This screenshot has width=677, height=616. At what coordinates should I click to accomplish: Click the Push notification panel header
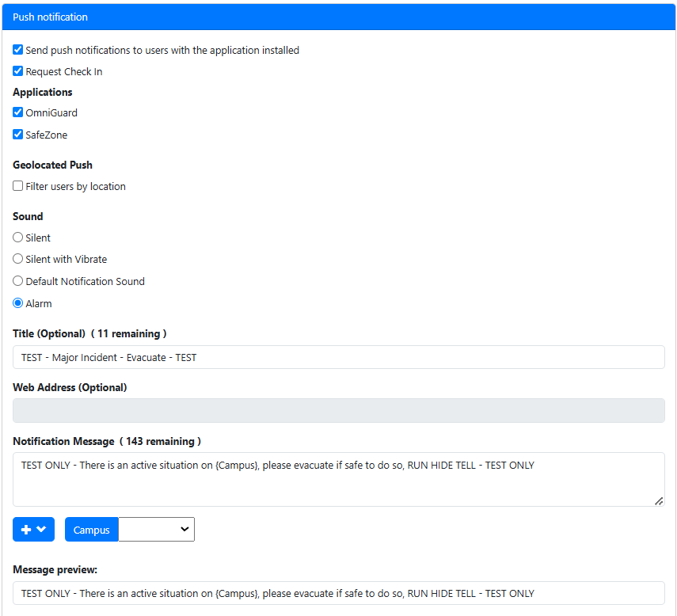point(339,17)
